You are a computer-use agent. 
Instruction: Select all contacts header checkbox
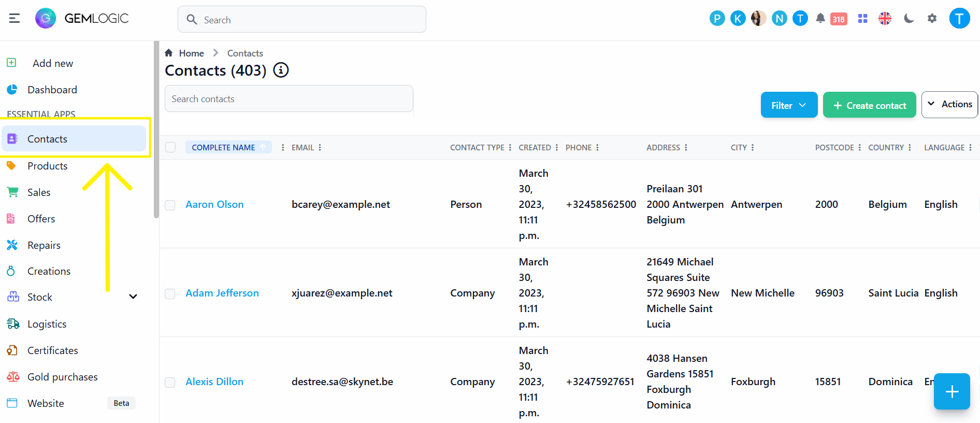pos(170,147)
